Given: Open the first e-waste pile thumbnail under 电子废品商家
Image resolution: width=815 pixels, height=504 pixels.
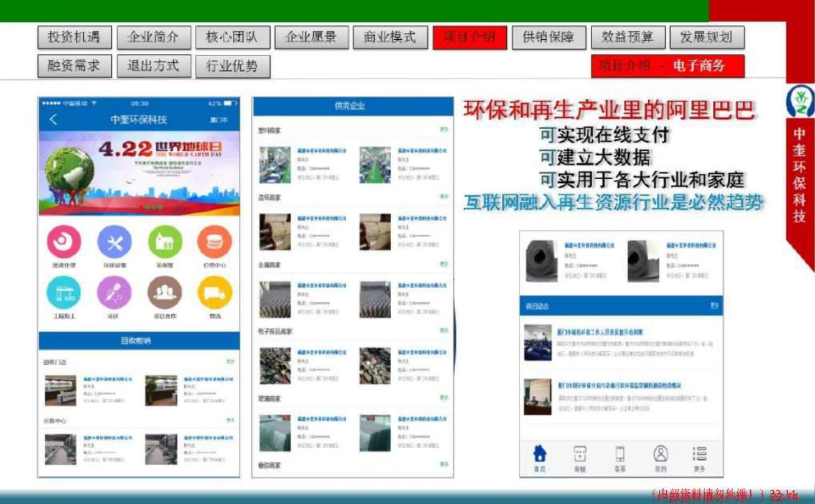Looking at the screenshot, I should click(275, 366).
